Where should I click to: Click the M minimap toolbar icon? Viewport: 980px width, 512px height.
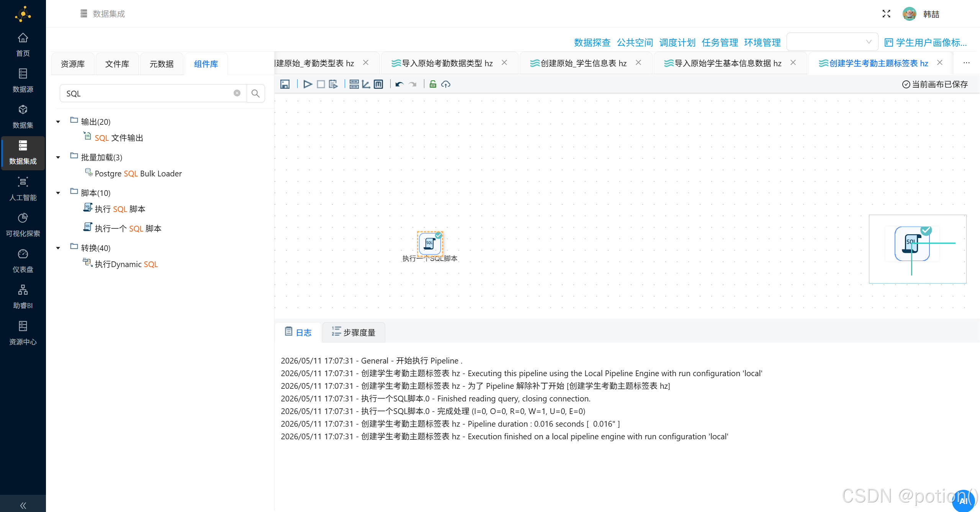pyautogui.click(x=378, y=84)
